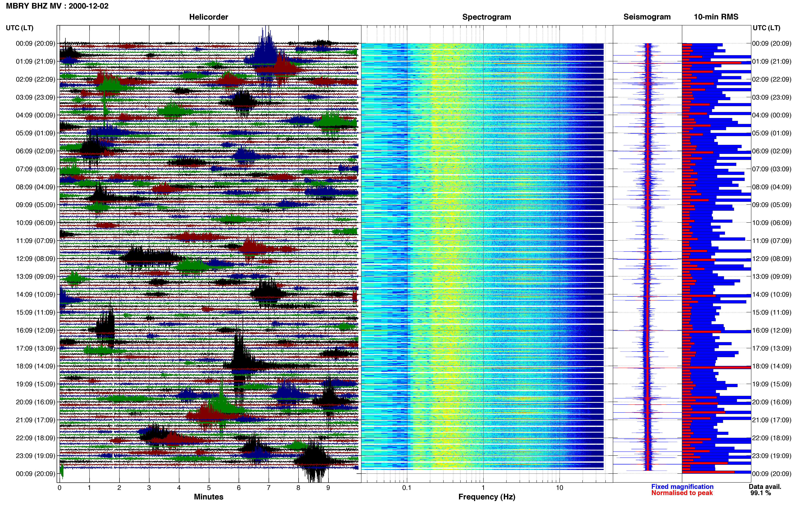
Task: Click the left '14:09 (10:09)' time label
Action: (x=35, y=295)
